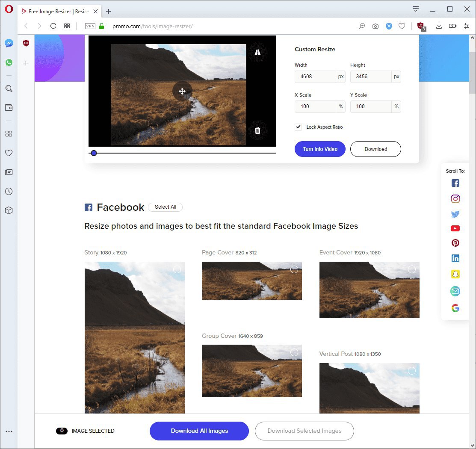This screenshot has width=476, height=449.
Task: Click the sidebar search icon
Action: [x=9, y=89]
